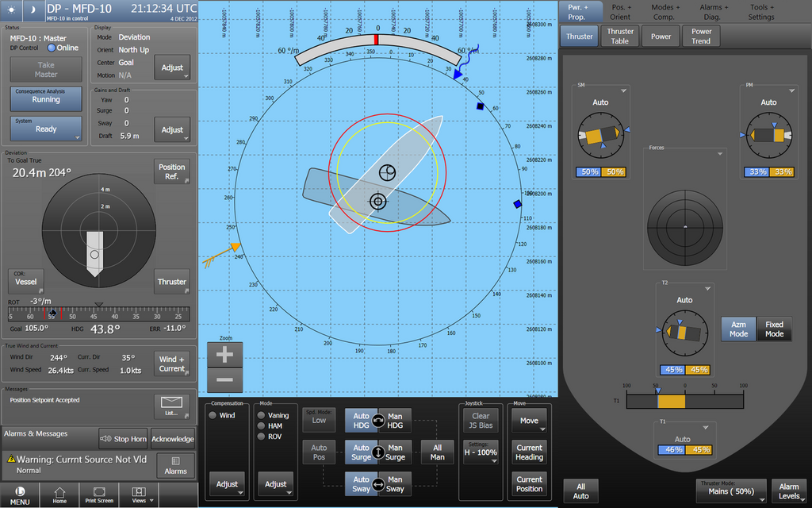Screen dimensions: 812x508
Task: Open the Alarms list panel
Action: (x=175, y=464)
